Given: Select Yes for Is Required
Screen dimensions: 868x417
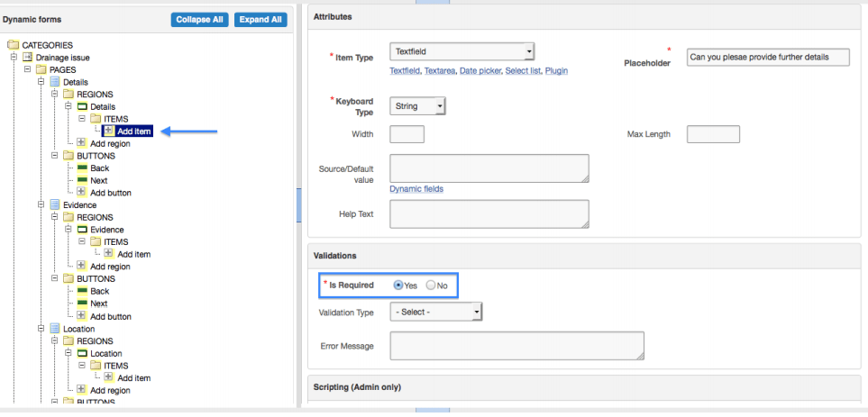Looking at the screenshot, I should click(x=397, y=286).
